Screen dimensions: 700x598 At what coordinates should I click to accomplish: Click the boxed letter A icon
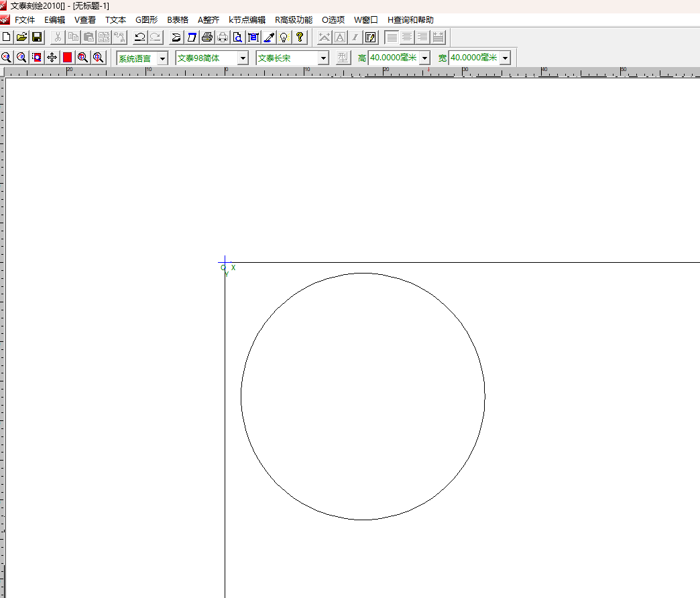coord(340,37)
